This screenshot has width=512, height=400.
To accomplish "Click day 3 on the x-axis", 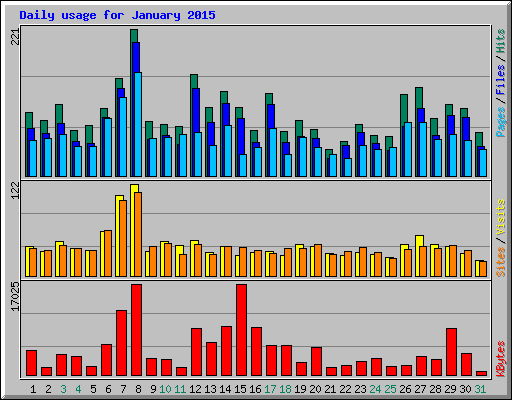I will point(63,389).
